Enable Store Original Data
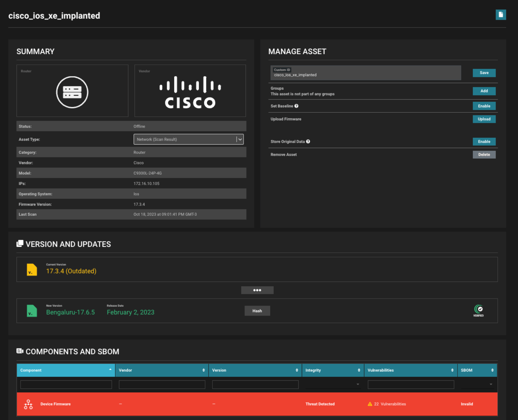This screenshot has height=420, width=518. point(484,142)
